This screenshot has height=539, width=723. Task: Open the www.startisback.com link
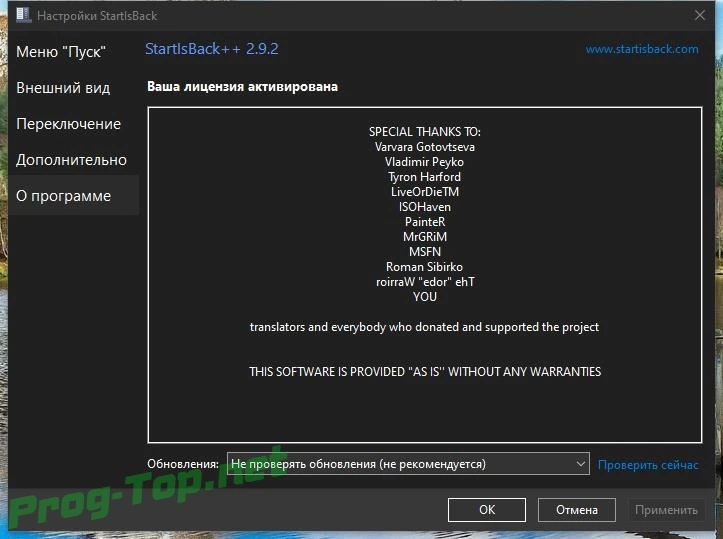[x=642, y=49]
